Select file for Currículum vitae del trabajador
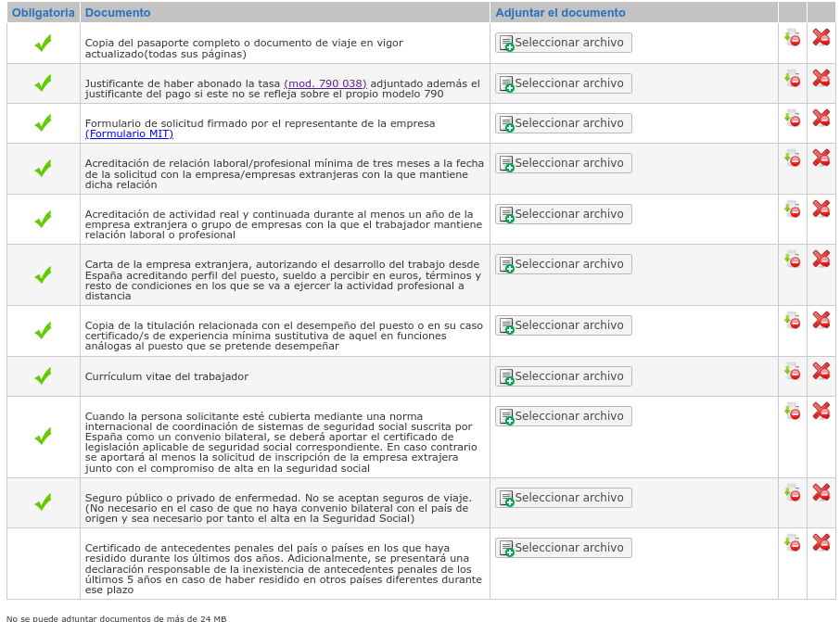The height and width of the screenshot is (622, 840). pos(564,376)
